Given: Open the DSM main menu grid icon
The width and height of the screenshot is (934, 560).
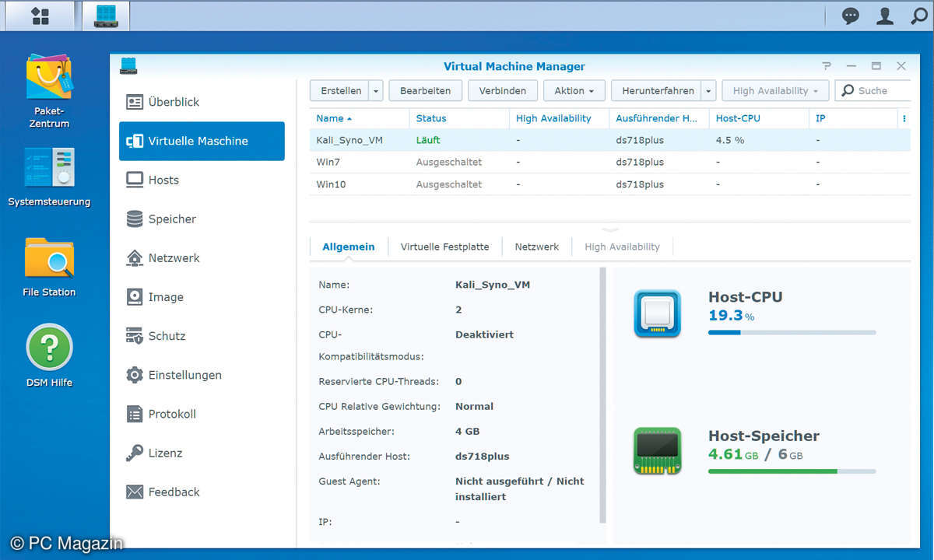Looking at the screenshot, I should coord(40,16).
